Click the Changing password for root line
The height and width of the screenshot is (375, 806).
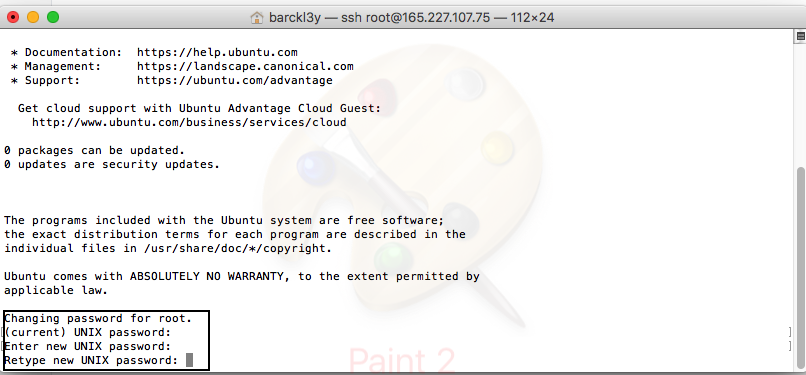[x=98, y=318]
